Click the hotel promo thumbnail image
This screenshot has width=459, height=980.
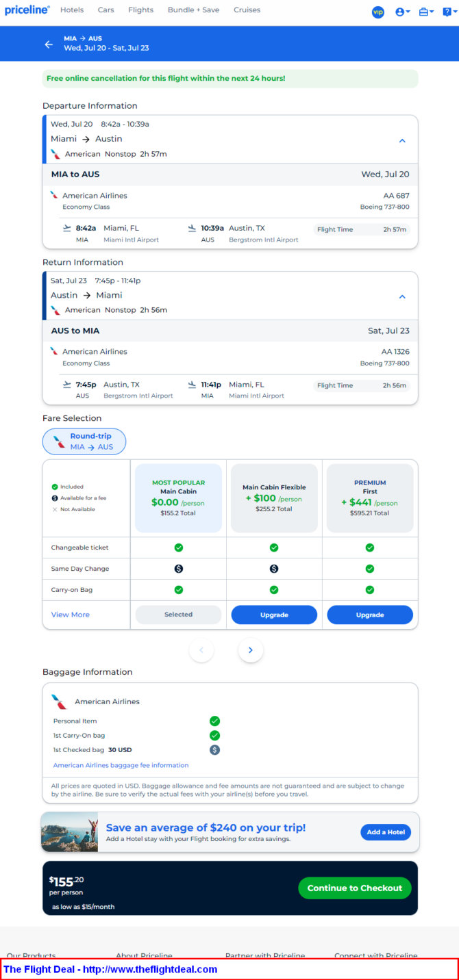pyautogui.click(x=69, y=832)
